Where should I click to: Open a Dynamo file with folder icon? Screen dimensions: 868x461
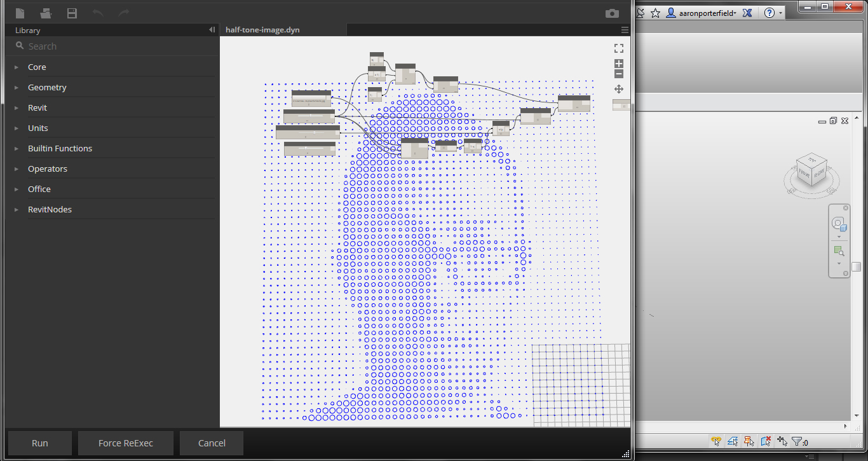point(46,13)
